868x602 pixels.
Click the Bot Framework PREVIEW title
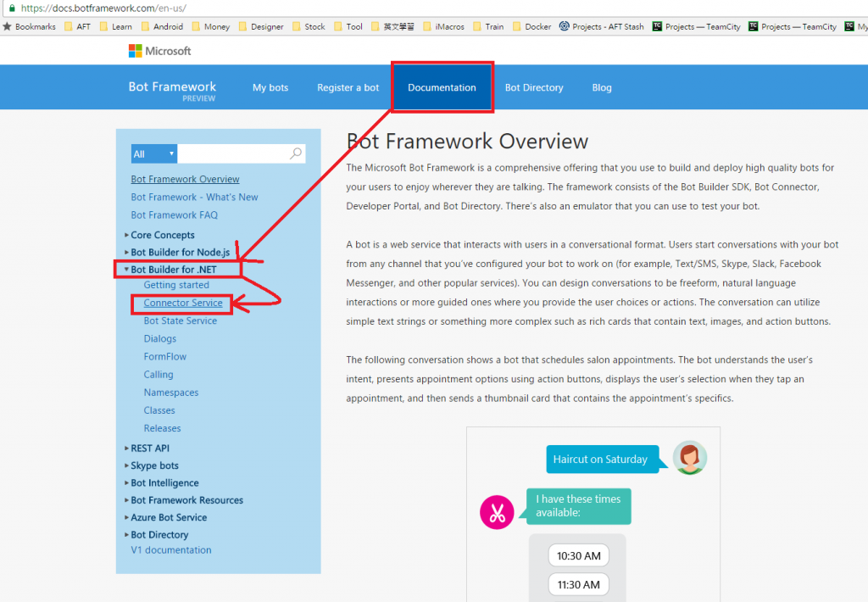point(172,90)
